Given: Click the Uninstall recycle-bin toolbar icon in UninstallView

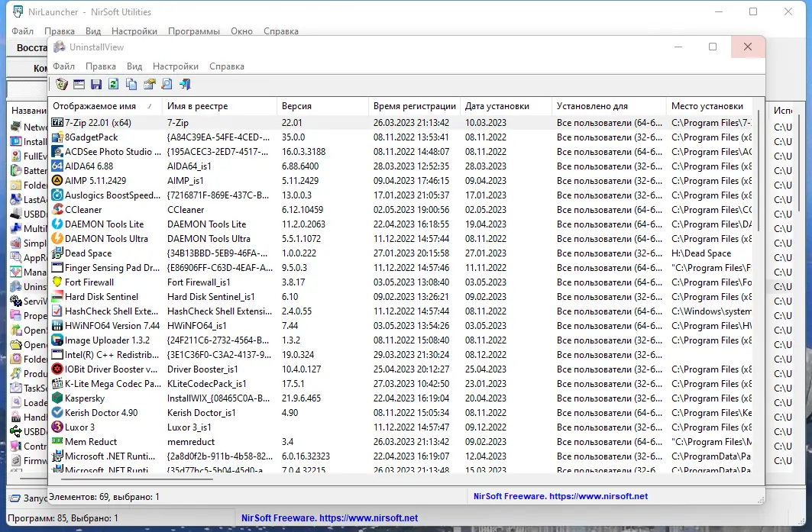Looking at the screenshot, I should [62, 84].
